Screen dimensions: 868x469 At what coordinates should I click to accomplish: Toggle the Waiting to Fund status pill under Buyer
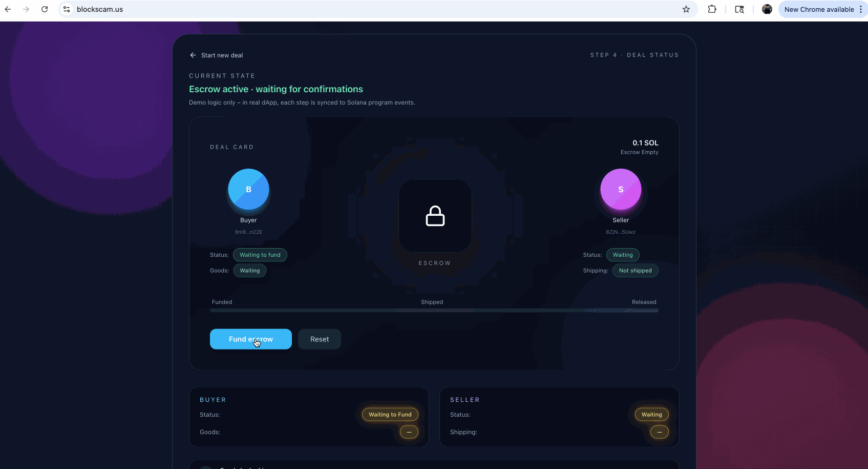[x=390, y=414]
